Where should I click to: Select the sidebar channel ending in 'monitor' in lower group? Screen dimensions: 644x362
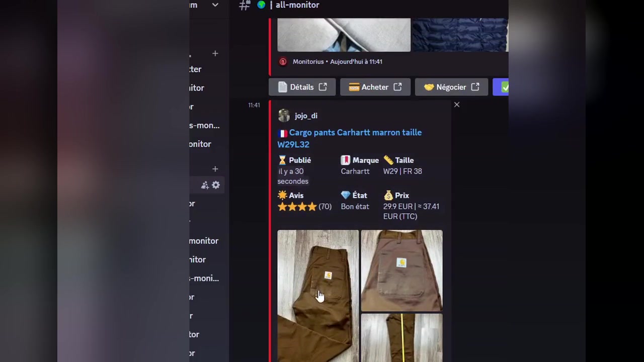click(204, 241)
